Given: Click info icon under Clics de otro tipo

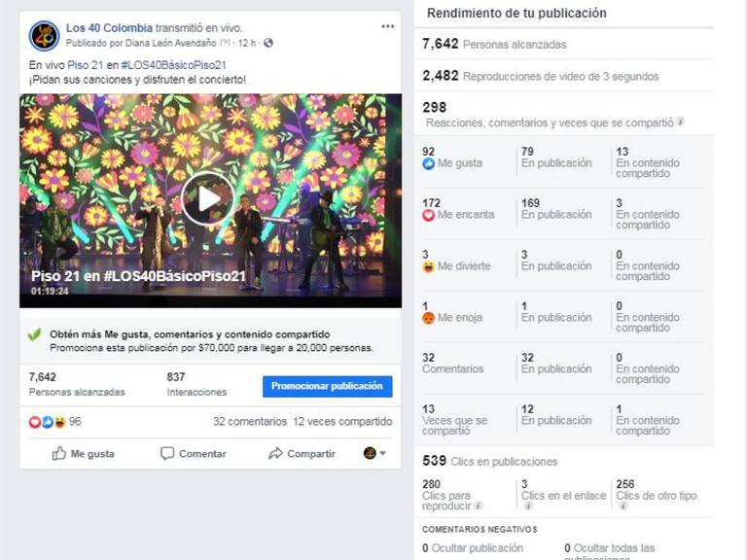Looking at the screenshot, I should coord(622,507).
